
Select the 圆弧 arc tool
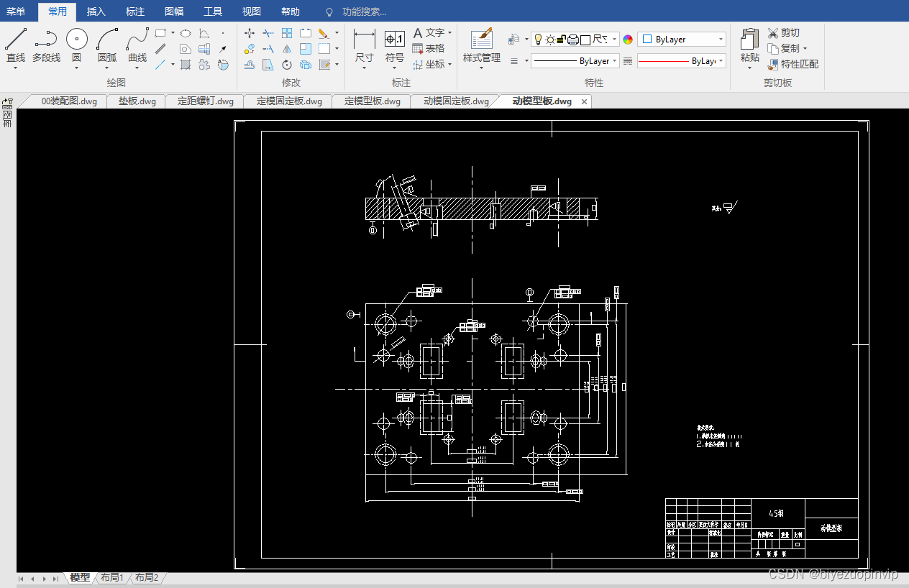tap(107, 46)
